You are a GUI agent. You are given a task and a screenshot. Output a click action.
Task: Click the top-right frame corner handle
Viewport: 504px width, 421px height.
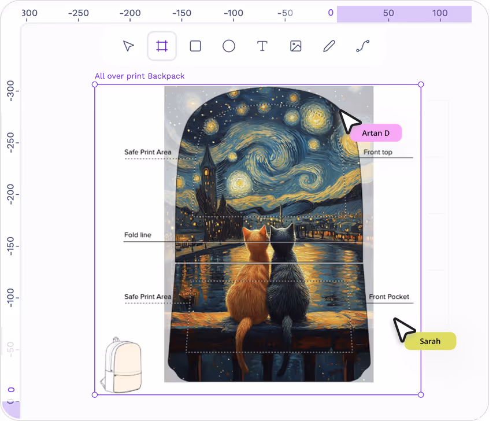(421, 84)
